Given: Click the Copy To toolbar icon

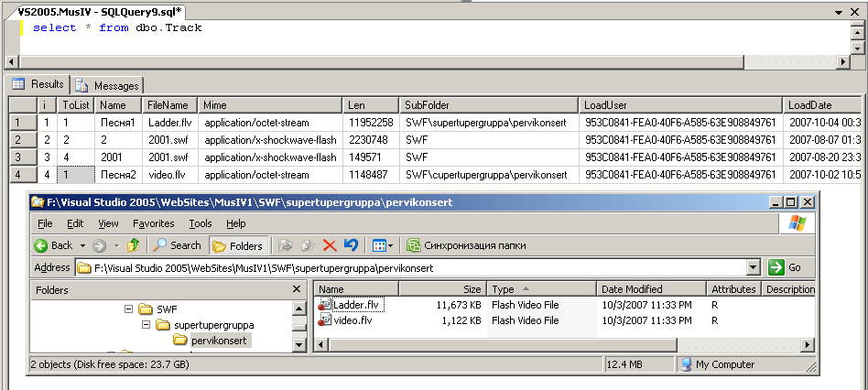Looking at the screenshot, I should [308, 245].
